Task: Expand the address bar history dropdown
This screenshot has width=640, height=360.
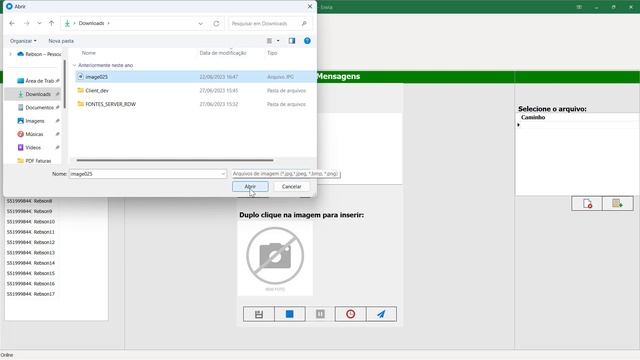Action: click(x=200, y=24)
